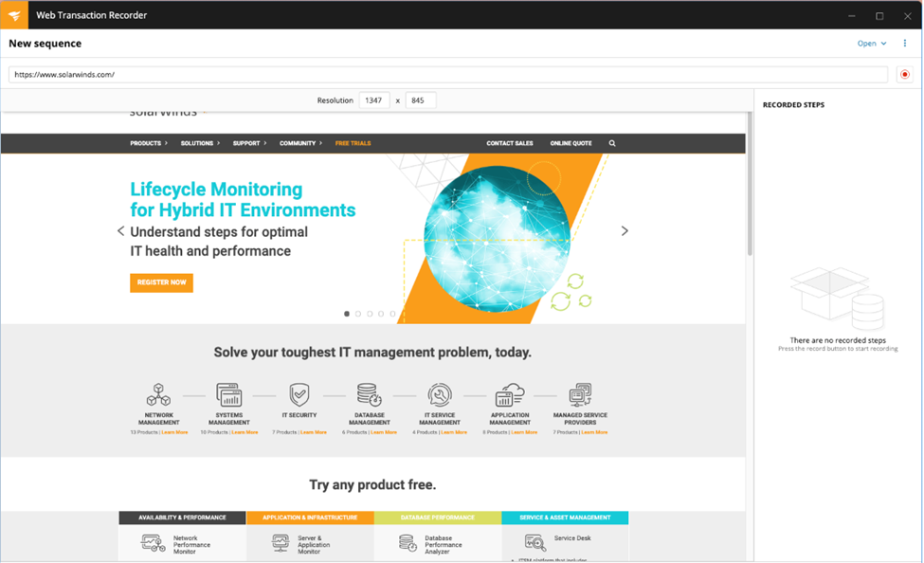This screenshot has height=563, width=924.
Task: Go to the next carousel slide arrow
Action: (625, 231)
